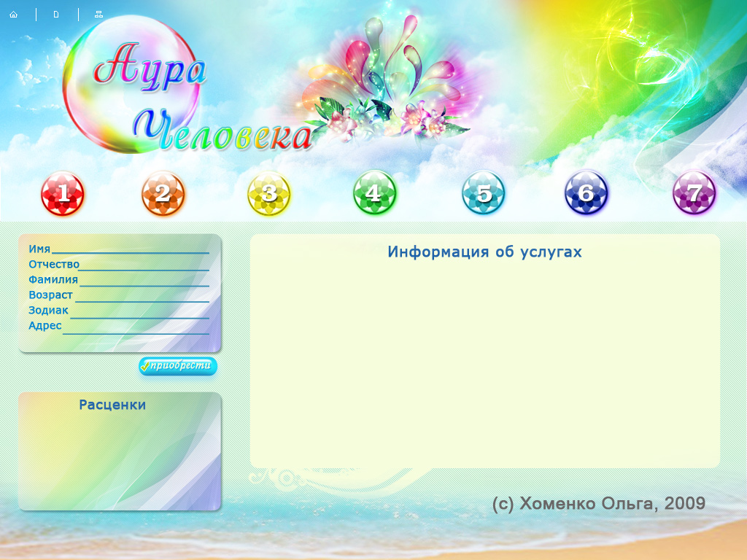Select the green gem numbered 4
The width and height of the screenshot is (747, 560).
pos(373,194)
